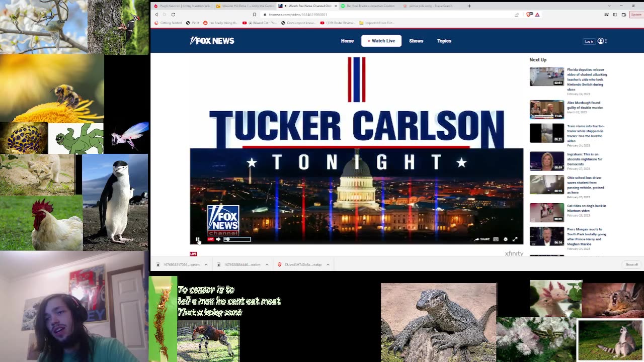
Task: Open the Pin It bookmark
Action: (x=193, y=23)
